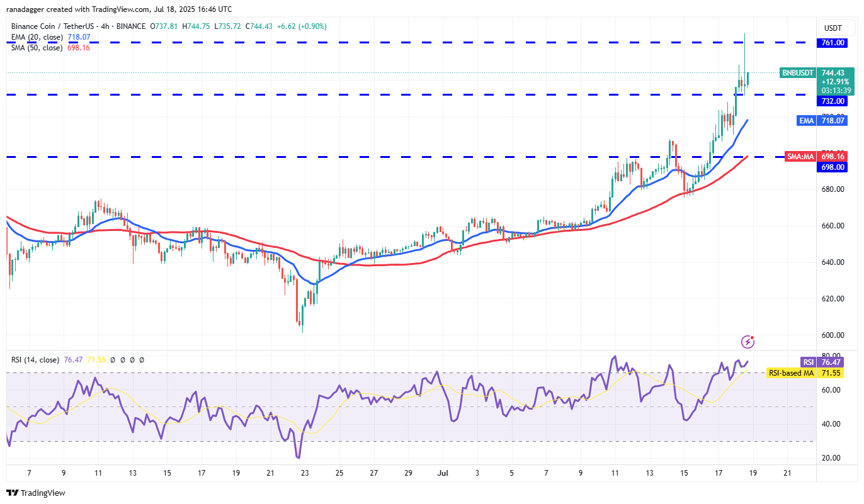Open the USDT currency selector
Screen dimensions: 864x504
pyautogui.click(x=833, y=28)
